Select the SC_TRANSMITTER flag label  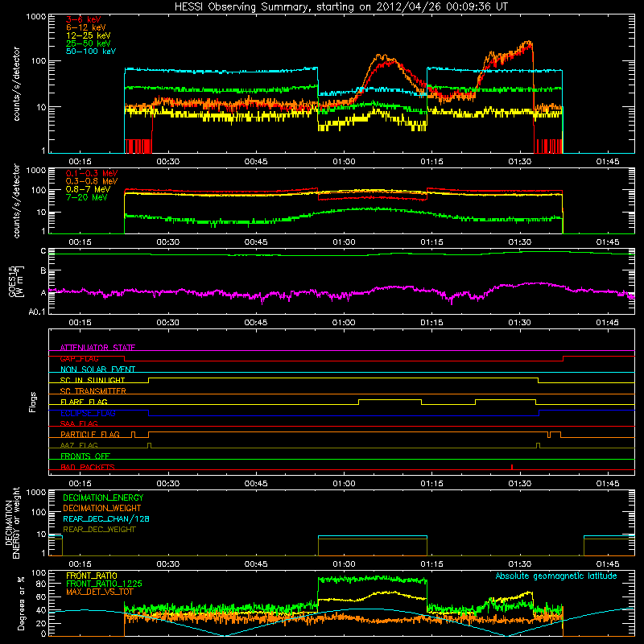pyautogui.click(x=93, y=391)
